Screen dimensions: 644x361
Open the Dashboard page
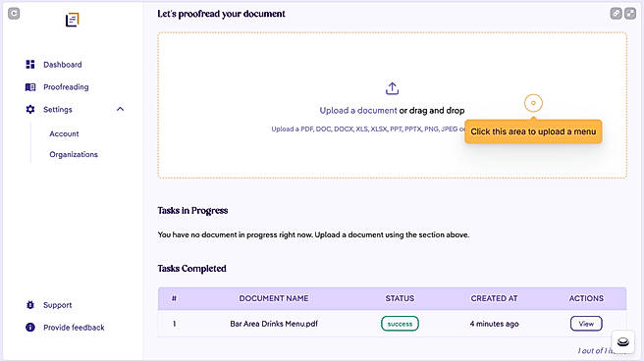(63, 65)
